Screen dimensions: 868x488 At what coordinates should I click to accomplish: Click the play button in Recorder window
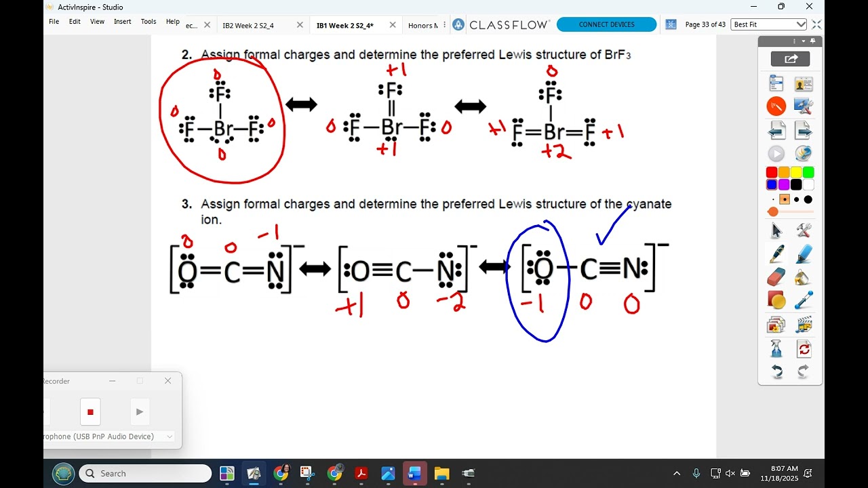(139, 411)
